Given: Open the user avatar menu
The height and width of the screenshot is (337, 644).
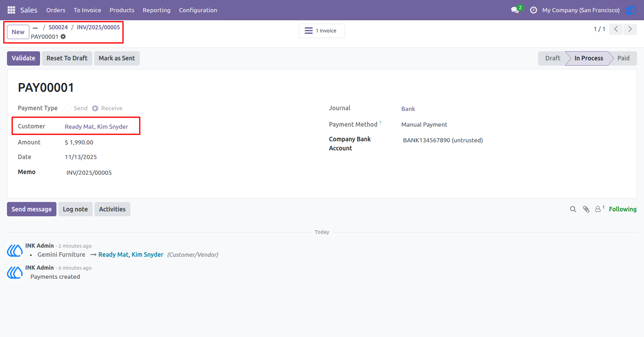Looking at the screenshot, I should [631, 10].
